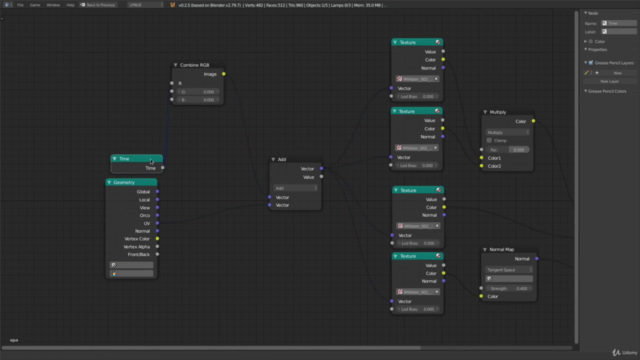Viewport: 640px width, 360px height.
Task: Click the UV map field on Normal Map node
Action: tap(509, 279)
